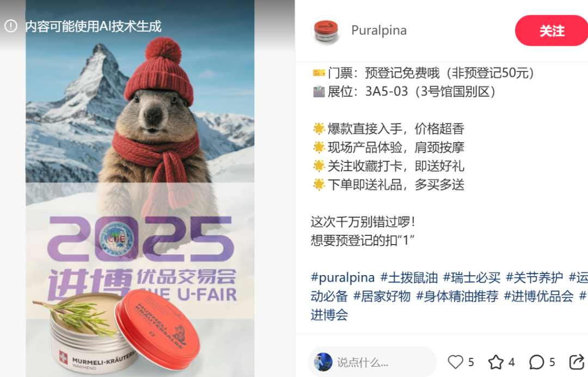Click the marmot poster image
This screenshot has height=377, width=588.
(140, 188)
